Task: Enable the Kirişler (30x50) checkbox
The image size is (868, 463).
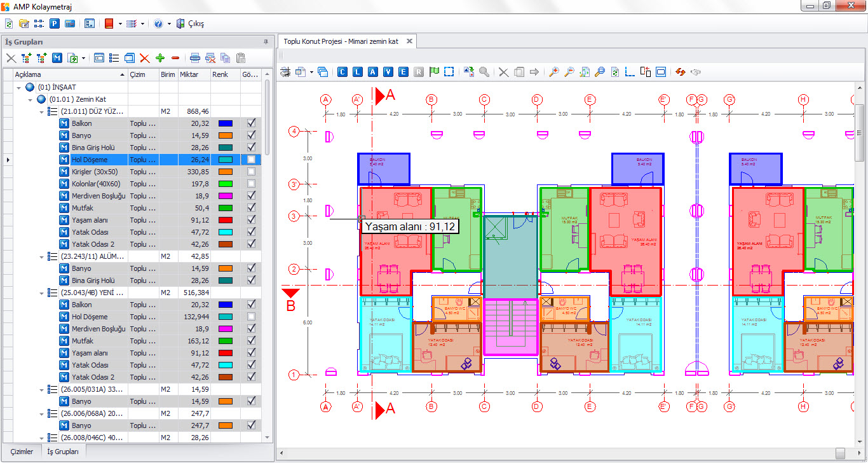Action: (252, 172)
